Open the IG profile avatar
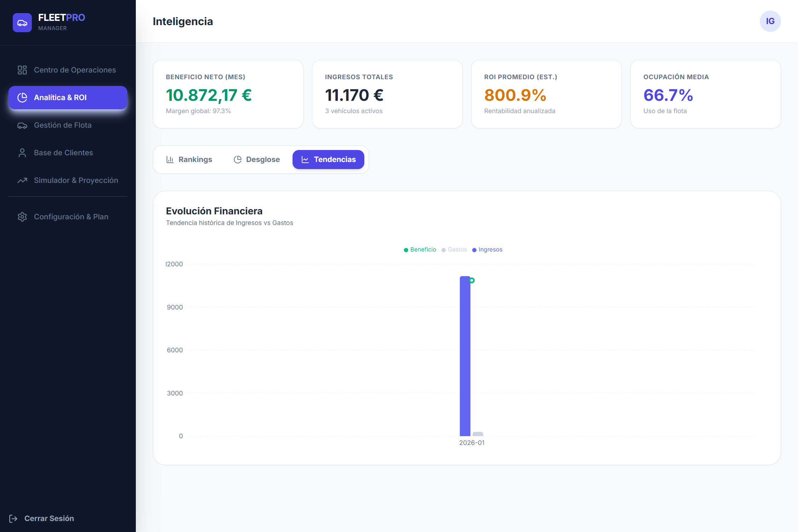798x532 pixels. click(x=770, y=21)
